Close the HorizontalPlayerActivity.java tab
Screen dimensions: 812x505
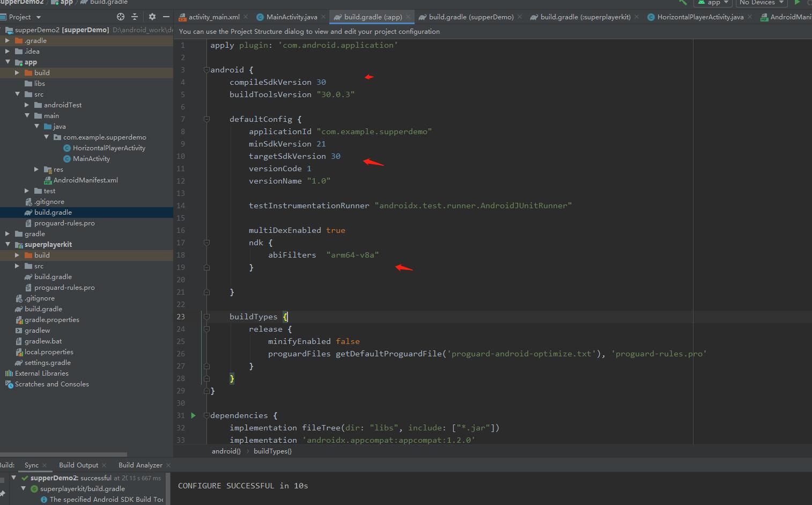(x=749, y=17)
